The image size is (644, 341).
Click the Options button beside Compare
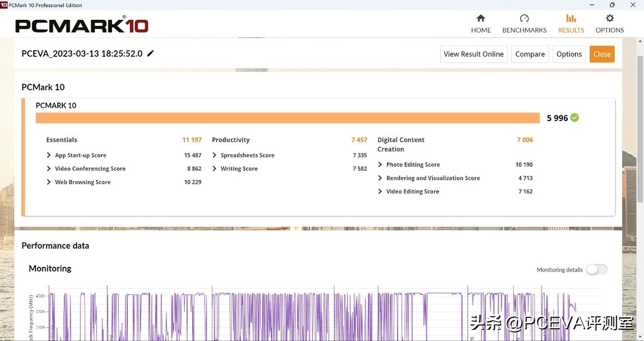(x=569, y=54)
